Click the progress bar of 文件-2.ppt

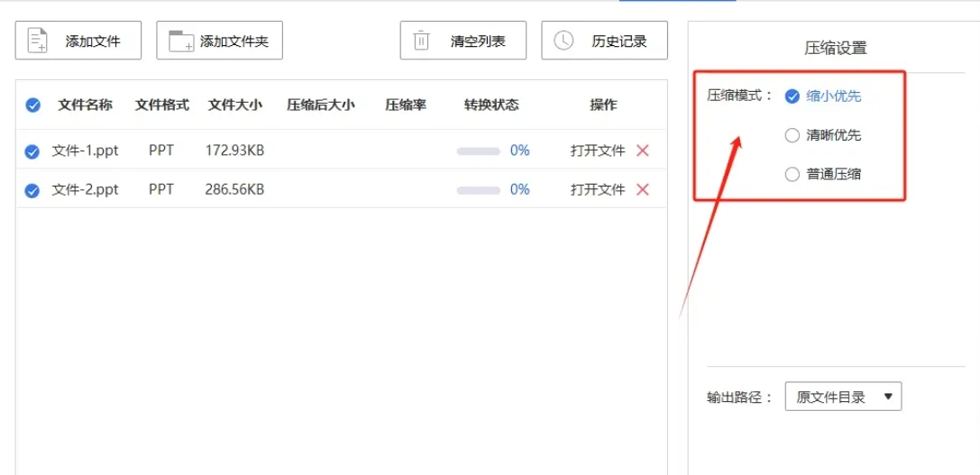pos(478,190)
